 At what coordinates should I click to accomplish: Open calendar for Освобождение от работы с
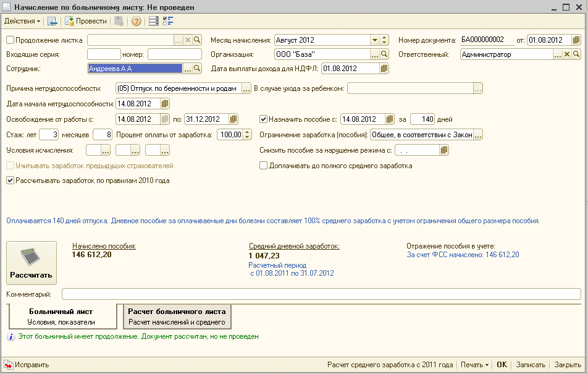[165, 119]
